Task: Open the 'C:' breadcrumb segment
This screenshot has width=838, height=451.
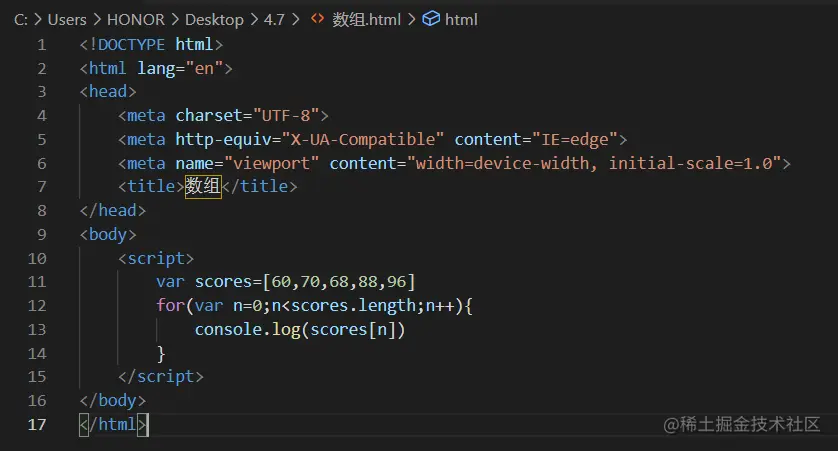Action: [x=21, y=20]
